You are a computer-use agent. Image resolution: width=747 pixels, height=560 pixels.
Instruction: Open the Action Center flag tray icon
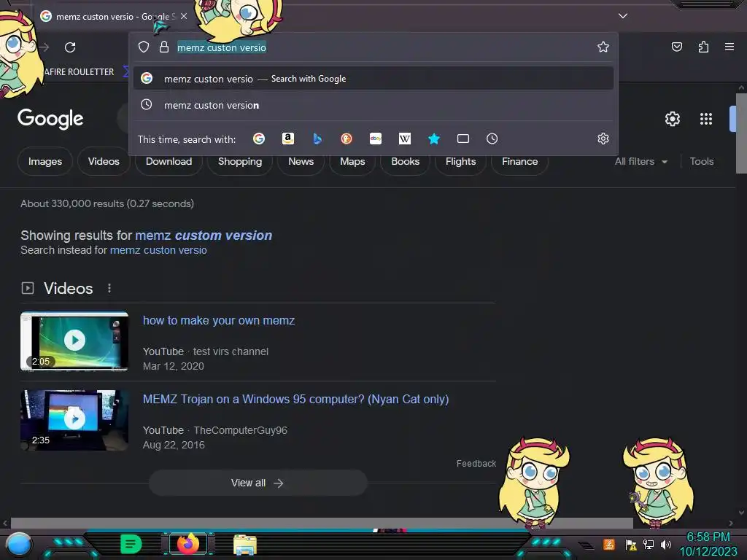point(631,544)
